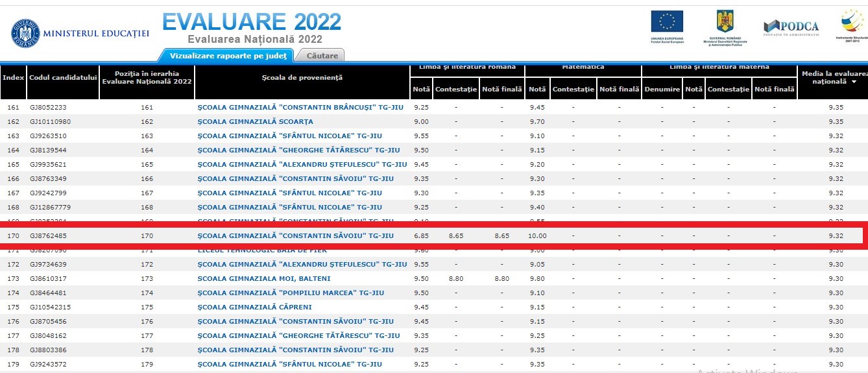Screen dimensions: 868x373
Task: Click the European Union flag logo
Action: click(x=667, y=22)
